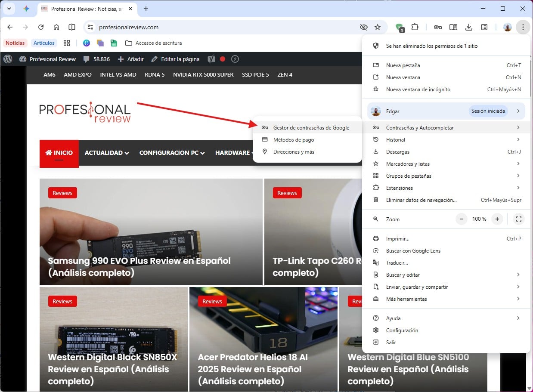The height and width of the screenshot is (392, 533).
Task: Close the Profesional Review tab
Action: tap(131, 9)
